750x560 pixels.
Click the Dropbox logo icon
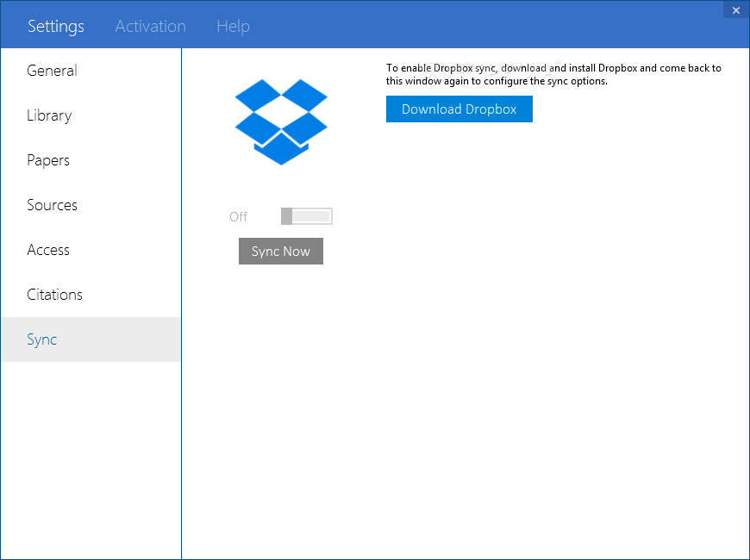[281, 122]
